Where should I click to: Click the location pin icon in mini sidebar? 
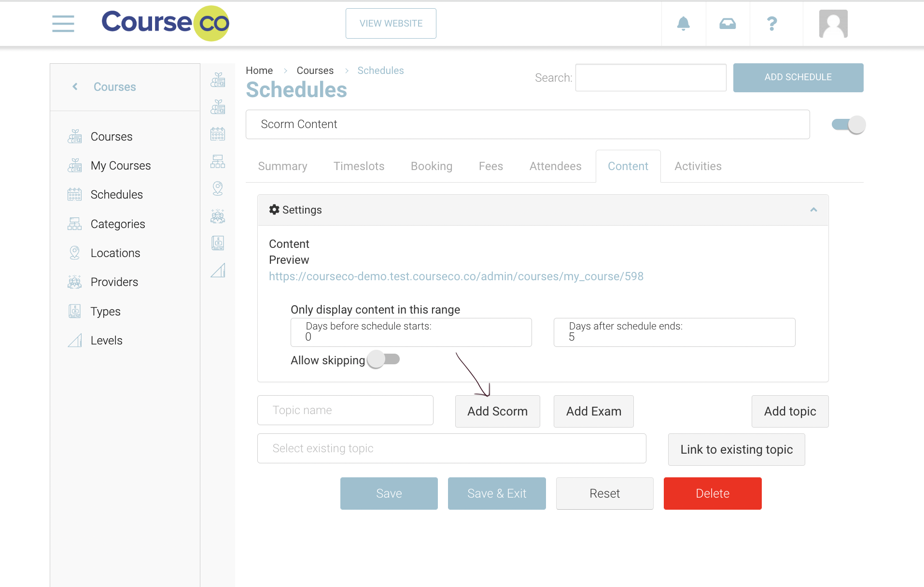pyautogui.click(x=218, y=188)
